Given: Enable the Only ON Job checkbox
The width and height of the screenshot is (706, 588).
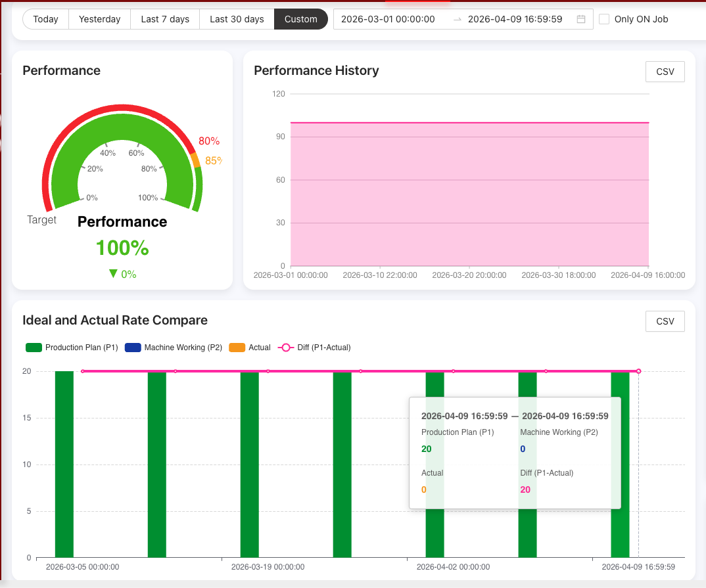Looking at the screenshot, I should click(604, 19).
